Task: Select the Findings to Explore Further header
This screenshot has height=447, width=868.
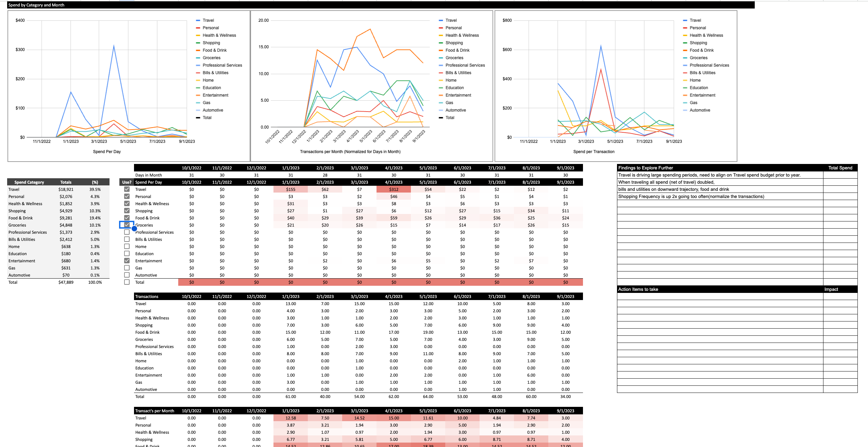Action: coord(720,168)
